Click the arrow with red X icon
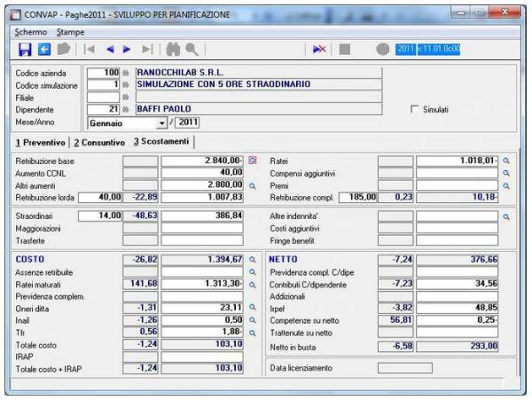The image size is (532, 400). [319, 50]
